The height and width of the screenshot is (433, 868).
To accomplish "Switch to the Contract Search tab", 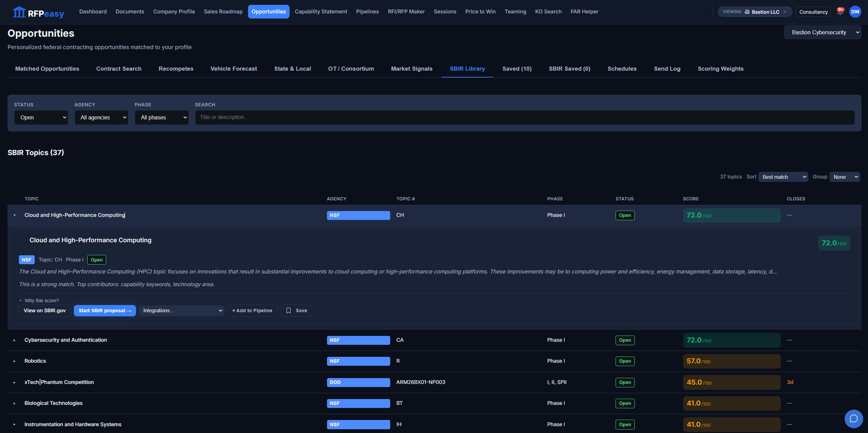I will 119,69.
